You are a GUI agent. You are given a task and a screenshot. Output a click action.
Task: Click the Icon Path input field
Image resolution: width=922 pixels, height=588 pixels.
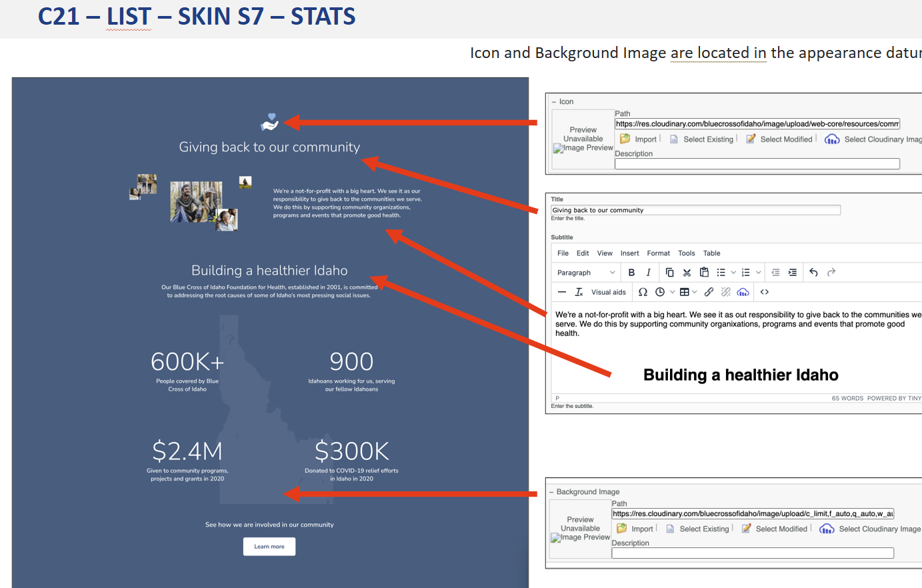757,124
